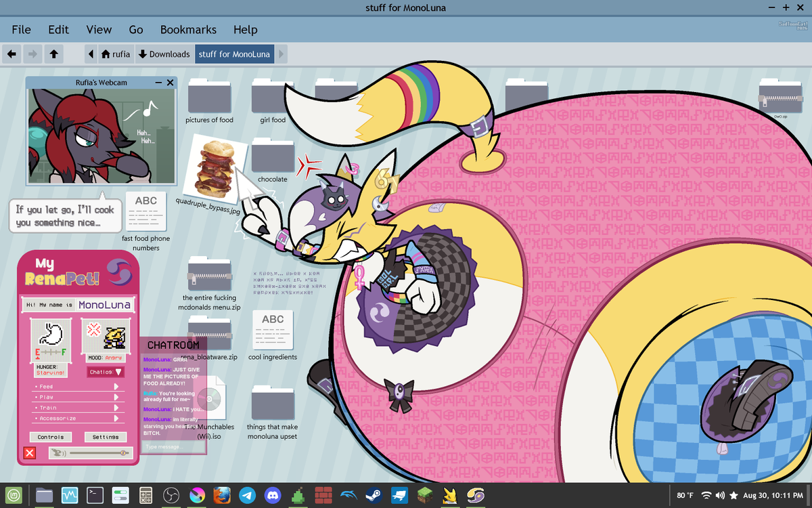
Task: Launch the Dolphin emulator from the taskbar
Action: click(348, 495)
